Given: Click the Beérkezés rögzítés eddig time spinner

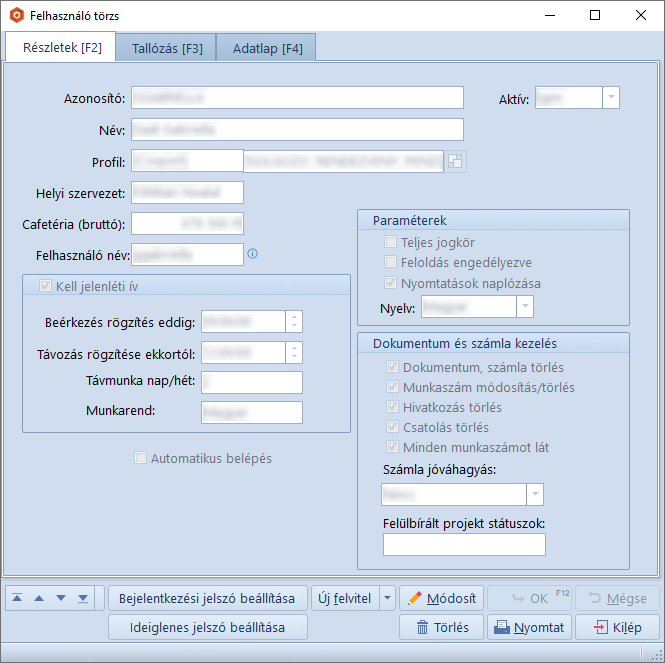Looking at the screenshot, I should [293, 321].
